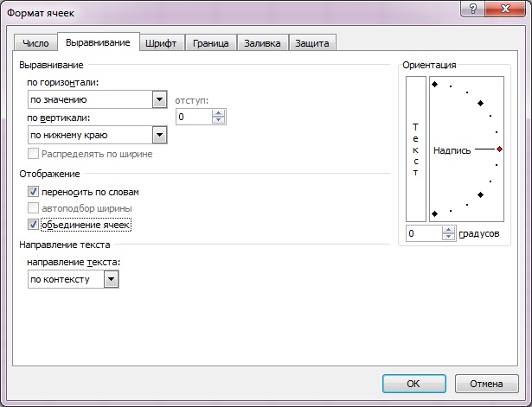This screenshot has height=407, width=532.
Task: Toggle Распределять по ширине checkbox
Action: tap(33, 154)
